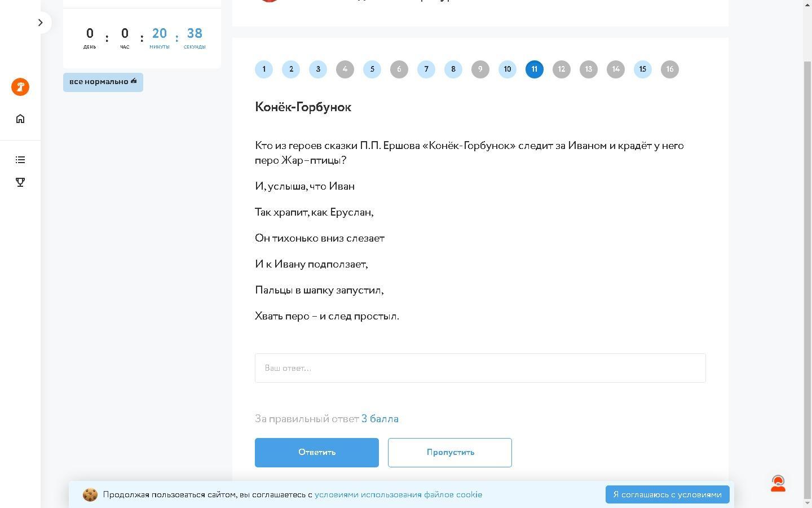Open the support chat icon
Screen dimensions: 812x508
pyautogui.click(x=778, y=483)
